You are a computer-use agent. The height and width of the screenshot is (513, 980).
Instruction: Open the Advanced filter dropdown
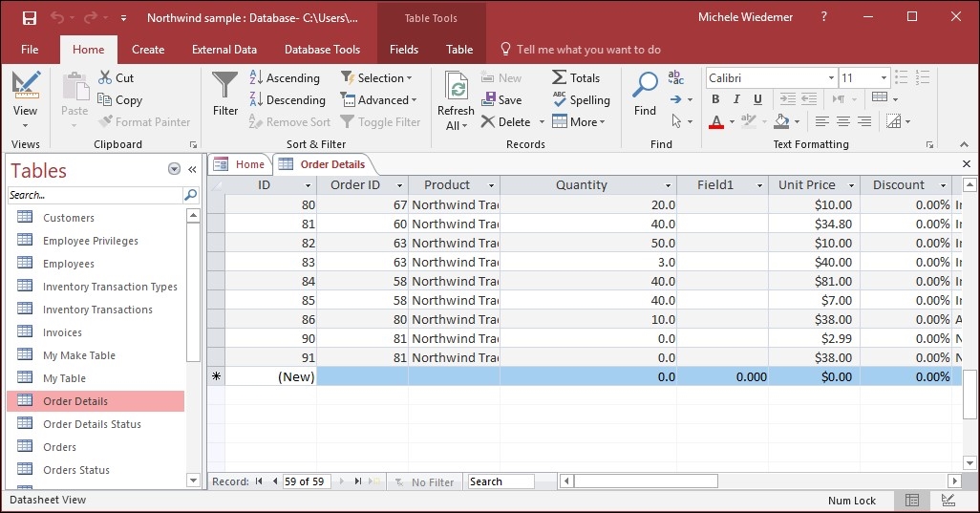tap(379, 99)
